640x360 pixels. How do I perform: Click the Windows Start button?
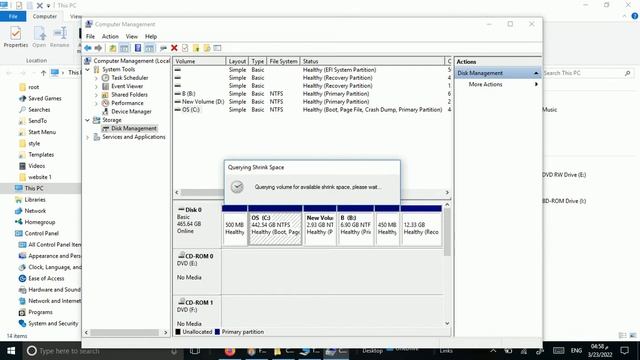point(11,351)
